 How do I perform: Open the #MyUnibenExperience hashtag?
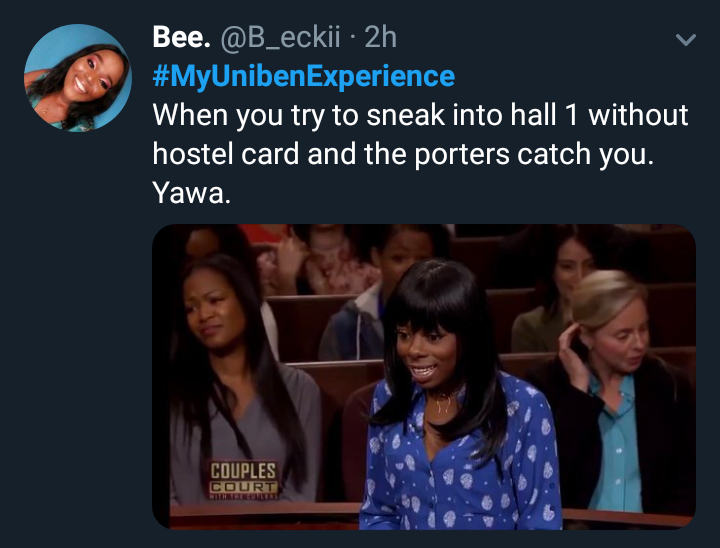pyautogui.click(x=304, y=76)
